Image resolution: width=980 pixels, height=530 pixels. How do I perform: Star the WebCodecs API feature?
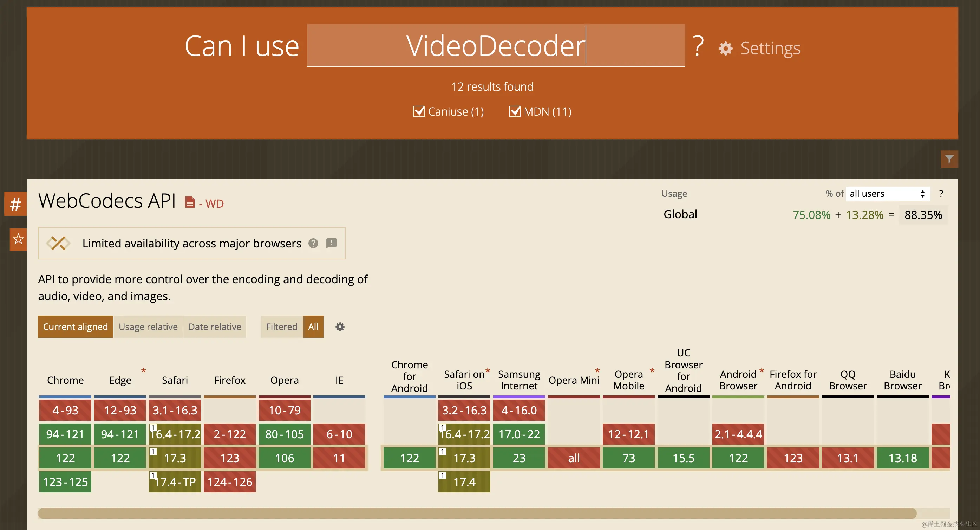(18, 239)
